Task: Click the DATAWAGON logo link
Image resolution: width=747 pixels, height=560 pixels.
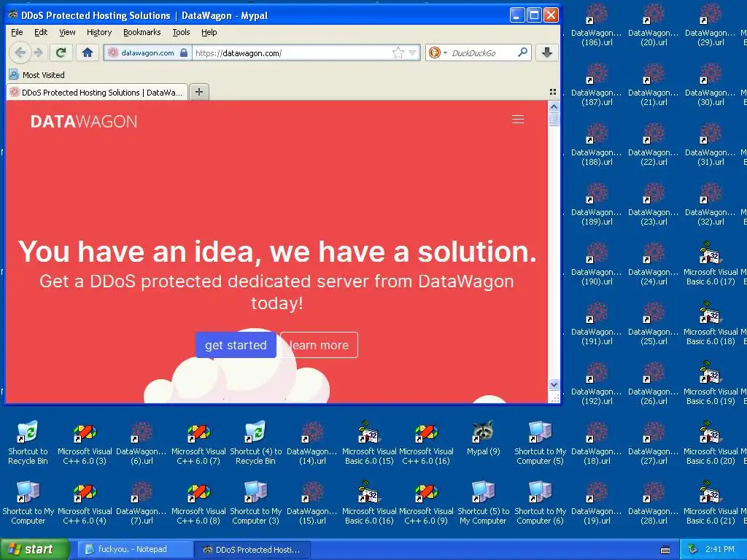Action: pos(84,122)
